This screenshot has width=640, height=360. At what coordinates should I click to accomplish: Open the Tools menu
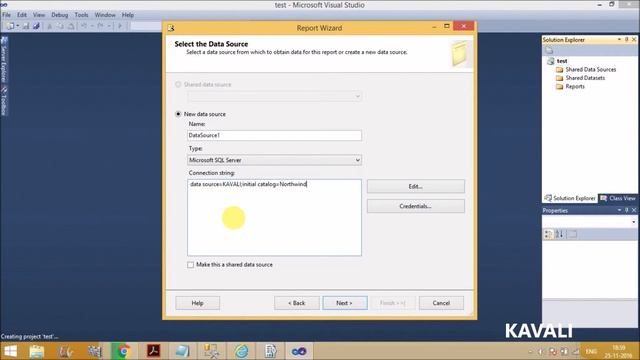[x=81, y=15]
